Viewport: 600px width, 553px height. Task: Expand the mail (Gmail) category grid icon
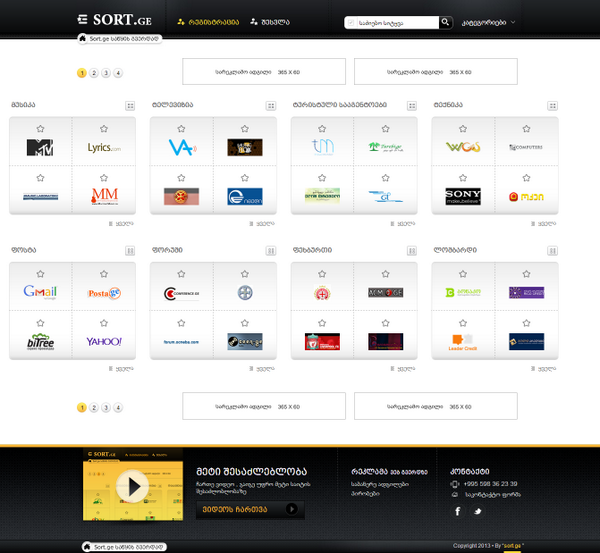coord(130,251)
